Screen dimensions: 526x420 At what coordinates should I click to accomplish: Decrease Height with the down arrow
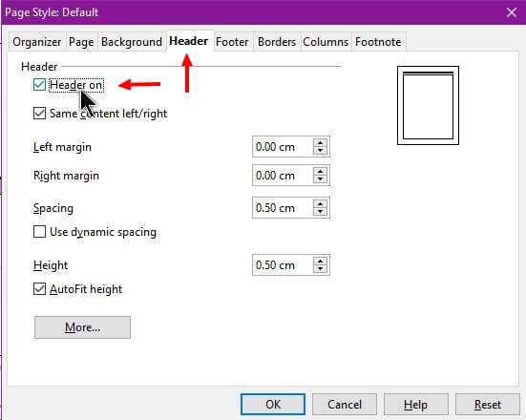pyautogui.click(x=320, y=269)
